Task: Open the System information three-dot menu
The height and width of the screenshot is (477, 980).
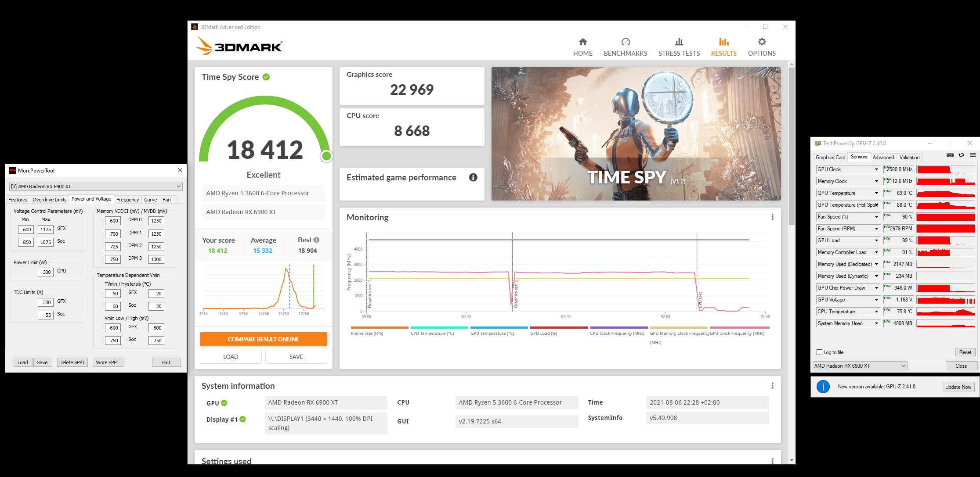Action: click(x=772, y=386)
